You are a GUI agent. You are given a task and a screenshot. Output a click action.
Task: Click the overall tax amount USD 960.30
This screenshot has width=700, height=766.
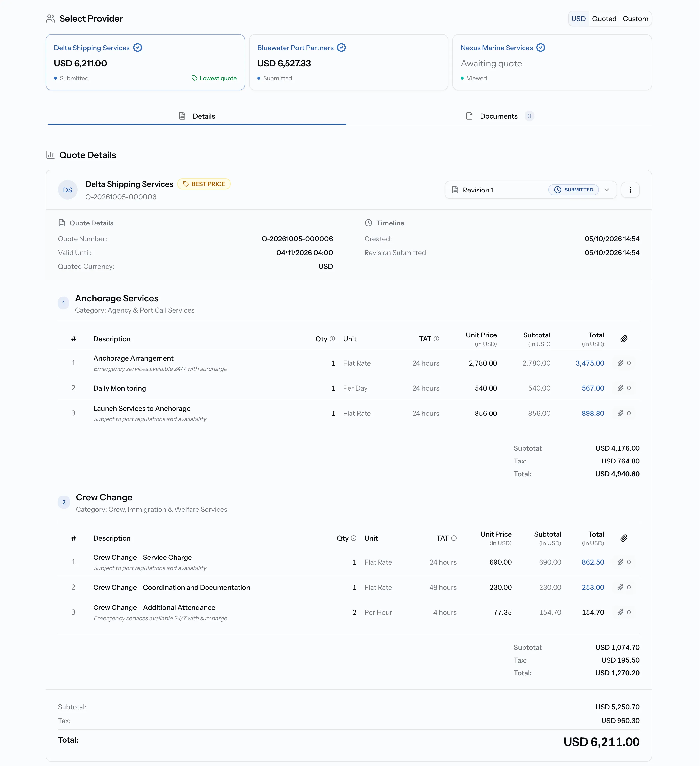[620, 720]
